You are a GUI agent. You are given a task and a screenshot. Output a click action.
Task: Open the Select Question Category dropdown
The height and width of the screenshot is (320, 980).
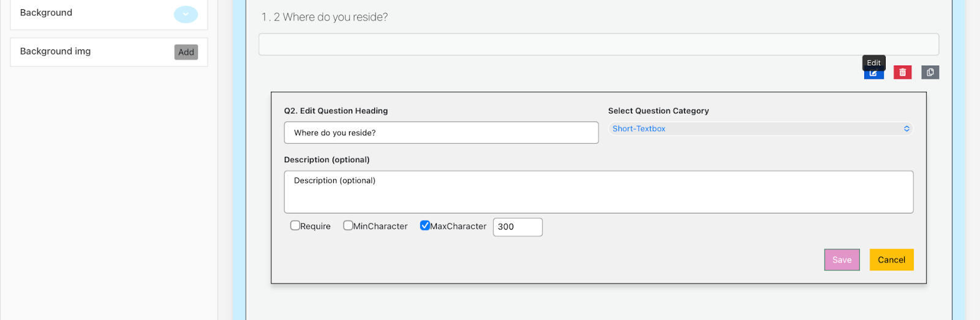pyautogui.click(x=759, y=129)
